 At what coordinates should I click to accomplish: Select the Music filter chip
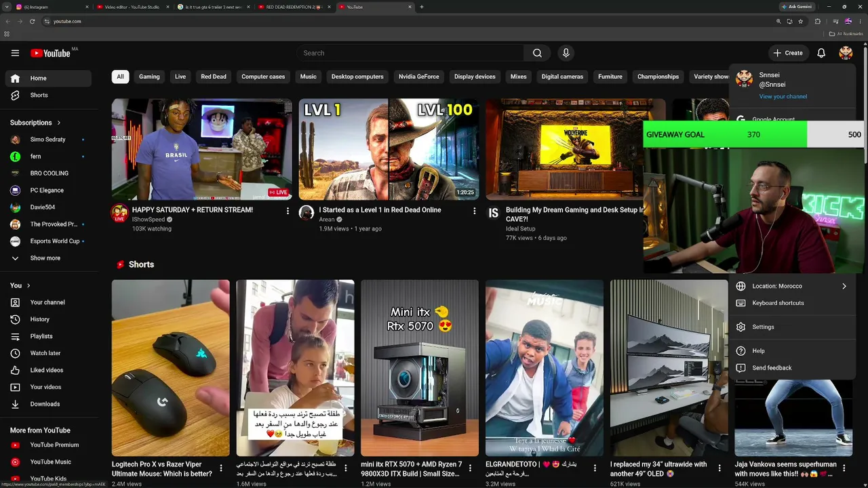[x=309, y=77]
